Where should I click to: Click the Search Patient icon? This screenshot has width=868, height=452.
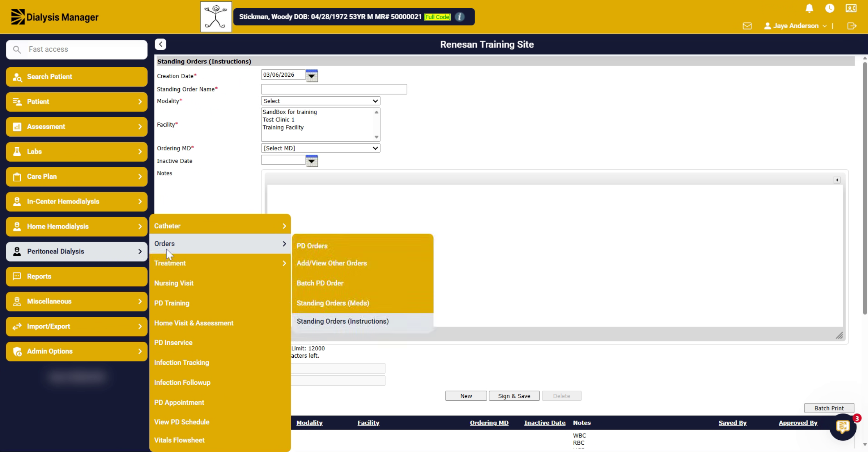point(17,77)
